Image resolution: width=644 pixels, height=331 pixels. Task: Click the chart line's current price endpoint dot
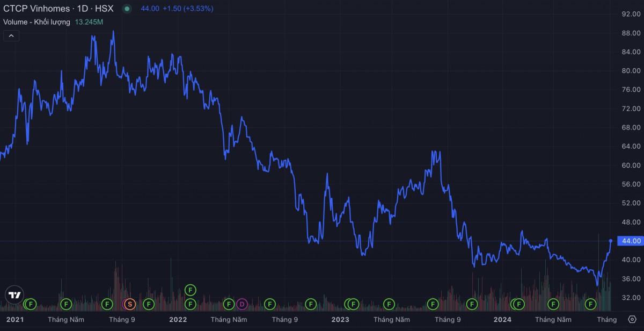[611, 241]
